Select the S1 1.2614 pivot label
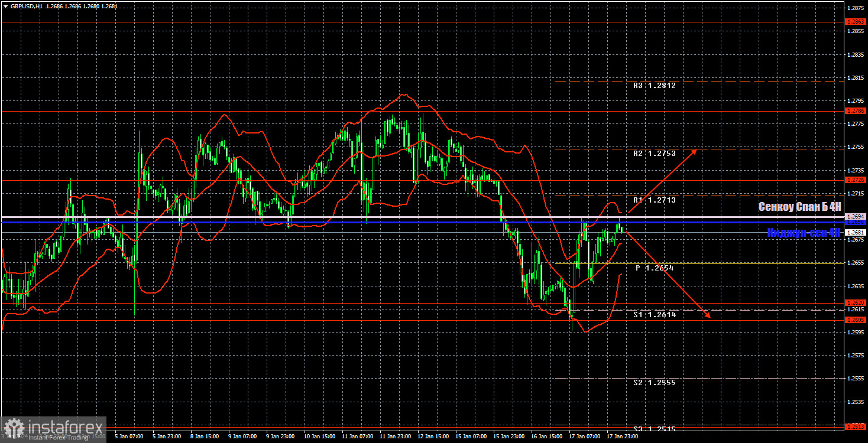This screenshot has width=868, height=443. 654,315
